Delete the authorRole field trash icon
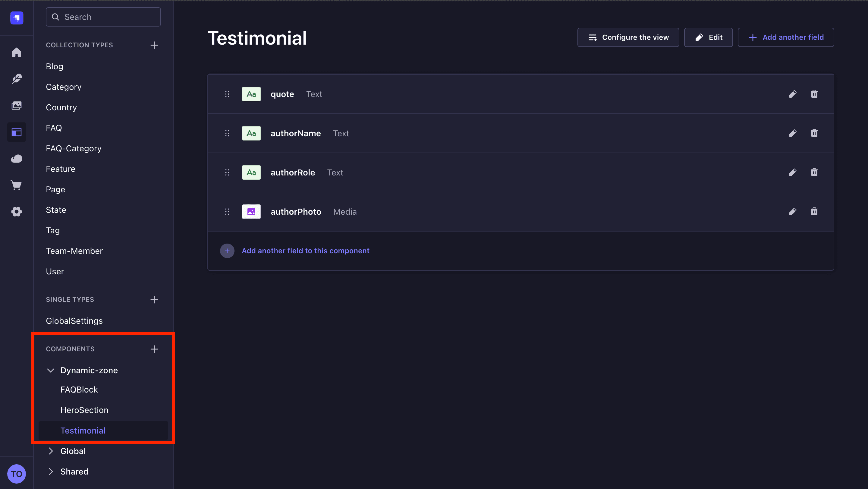Viewport: 868px width, 489px height. coord(814,172)
